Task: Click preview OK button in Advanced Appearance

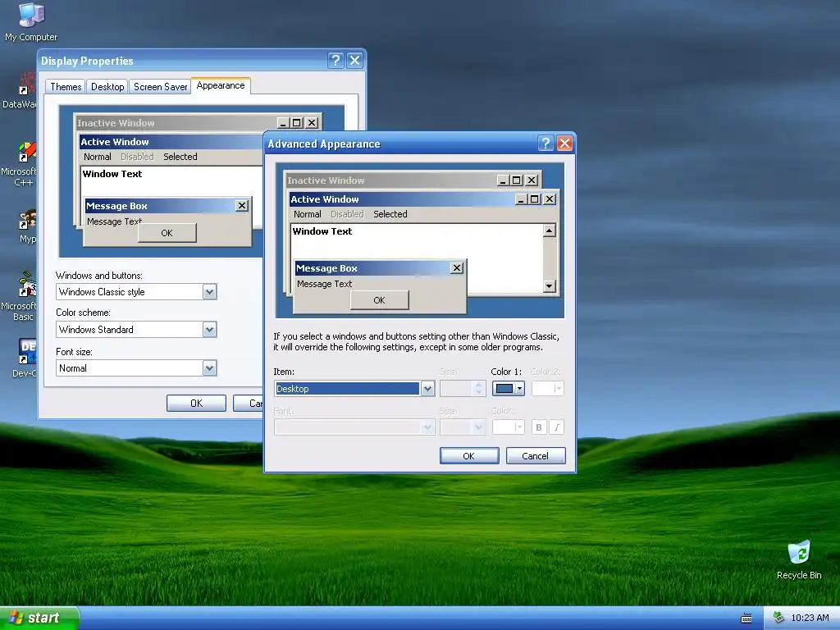Action: [379, 300]
